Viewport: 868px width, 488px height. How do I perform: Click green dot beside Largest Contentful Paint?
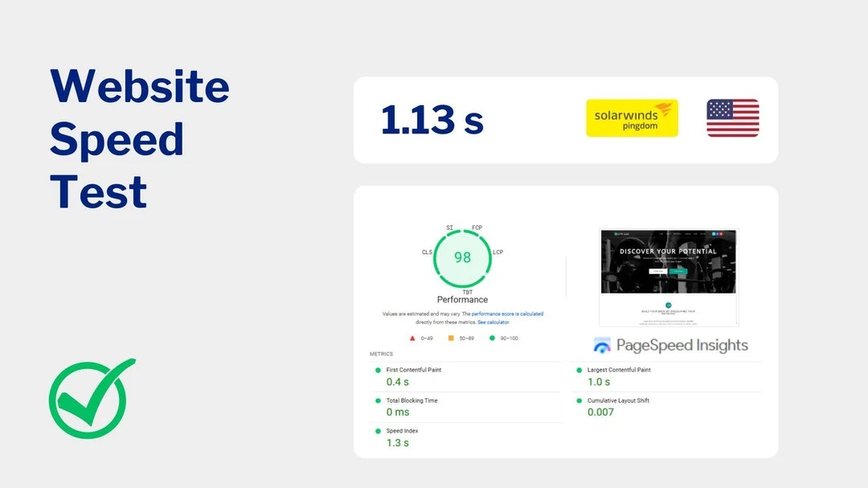(579, 370)
